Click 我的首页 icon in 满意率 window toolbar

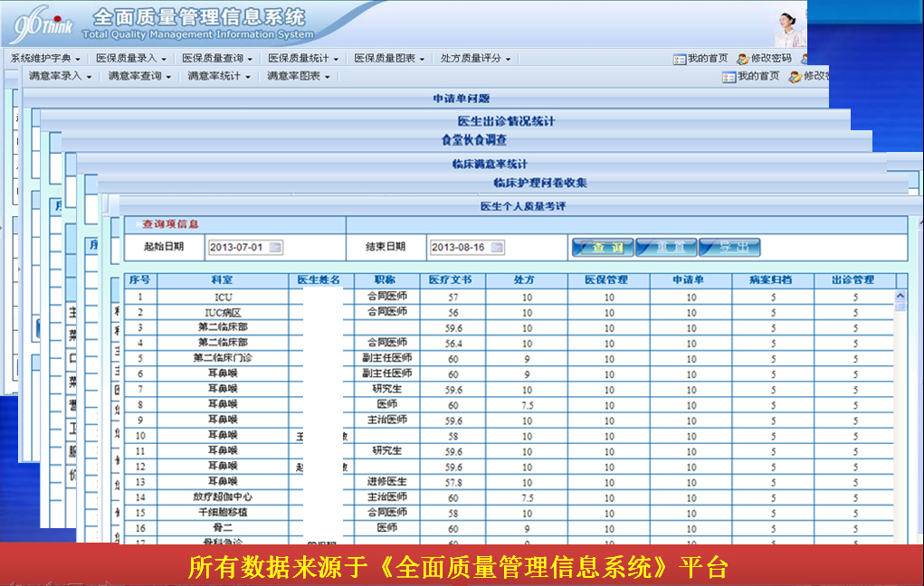tap(729, 77)
